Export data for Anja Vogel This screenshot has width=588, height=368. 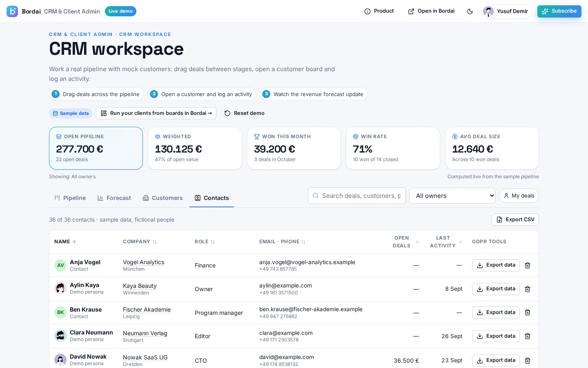click(496, 265)
